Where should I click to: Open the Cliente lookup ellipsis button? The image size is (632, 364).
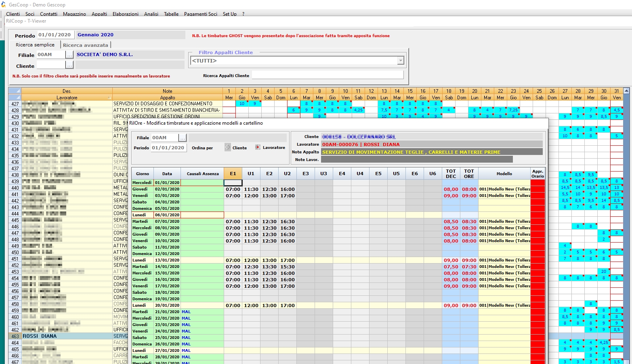pyautogui.click(x=70, y=65)
